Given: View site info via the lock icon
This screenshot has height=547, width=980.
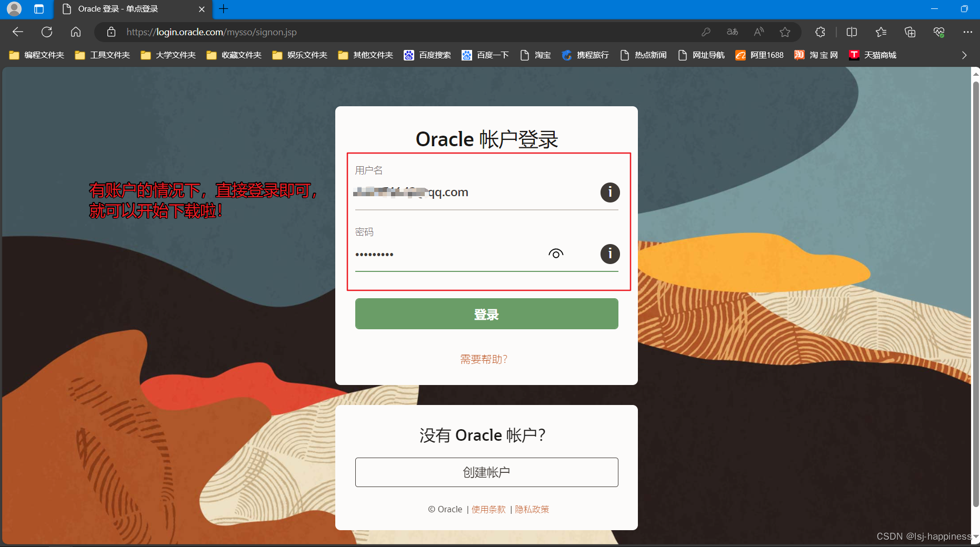Looking at the screenshot, I should click(111, 32).
